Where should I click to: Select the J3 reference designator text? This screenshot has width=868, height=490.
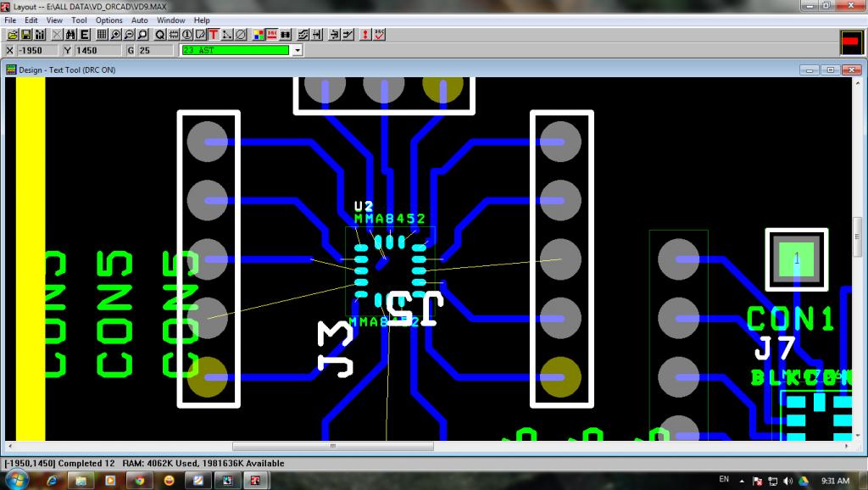click(336, 348)
